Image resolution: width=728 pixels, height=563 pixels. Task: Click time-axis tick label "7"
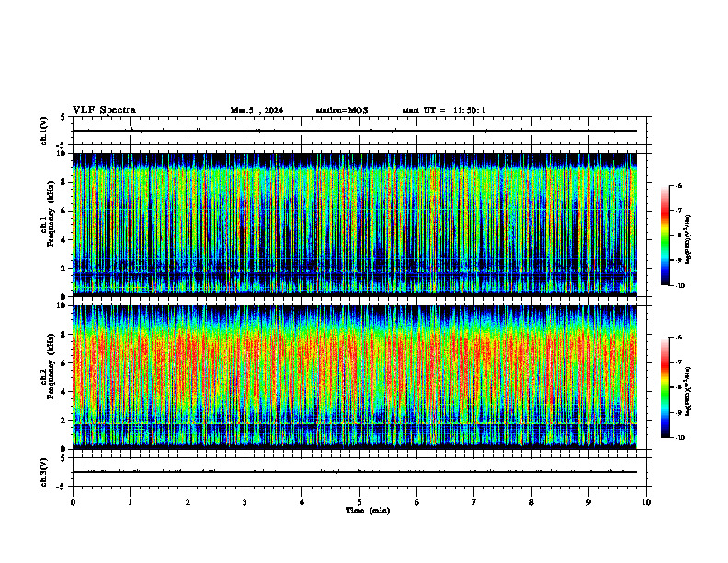(x=474, y=502)
